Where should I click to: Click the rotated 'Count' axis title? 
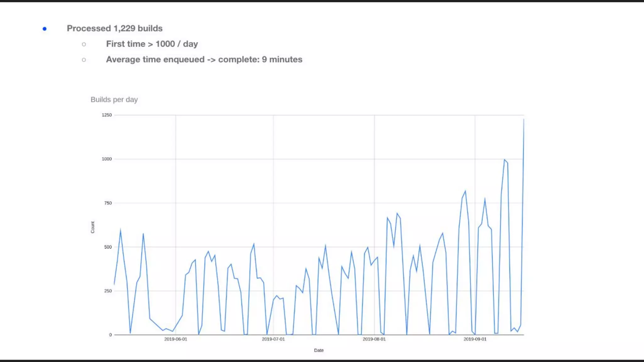(x=92, y=227)
